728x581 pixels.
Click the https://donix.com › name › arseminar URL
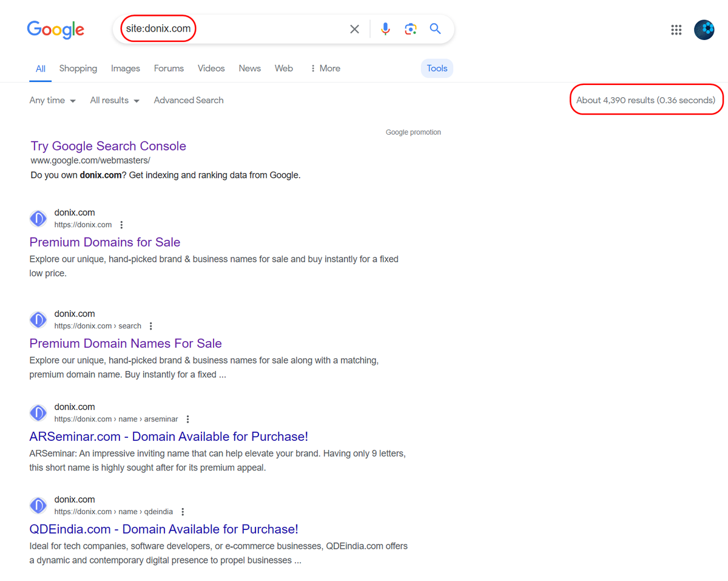point(116,419)
